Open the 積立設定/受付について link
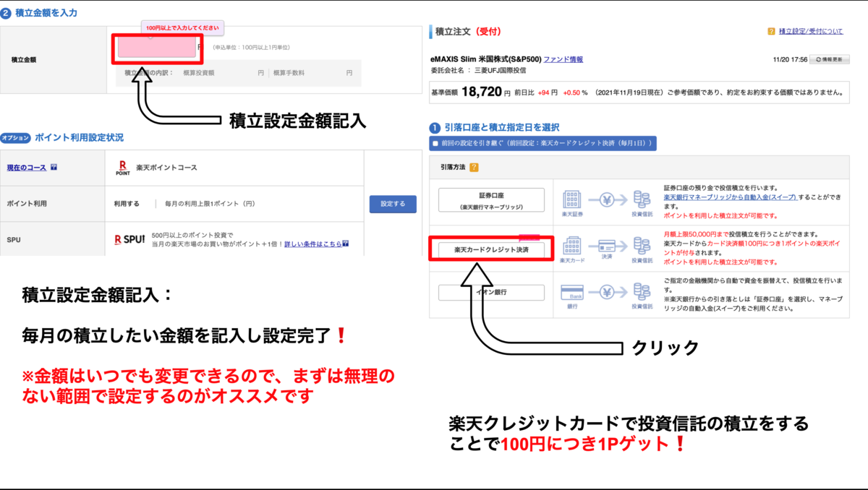This screenshot has height=490, width=868. [811, 31]
